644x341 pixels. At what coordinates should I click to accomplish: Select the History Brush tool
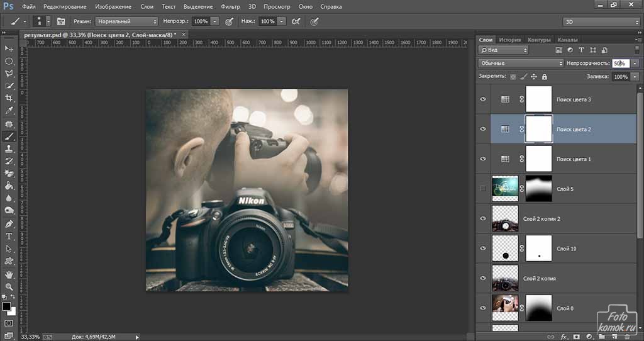click(x=9, y=161)
